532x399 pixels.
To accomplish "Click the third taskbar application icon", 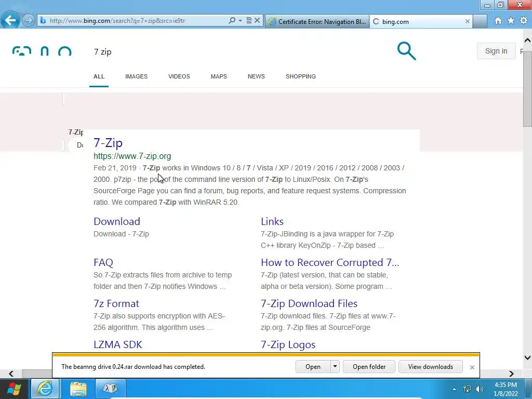I will tap(110, 388).
